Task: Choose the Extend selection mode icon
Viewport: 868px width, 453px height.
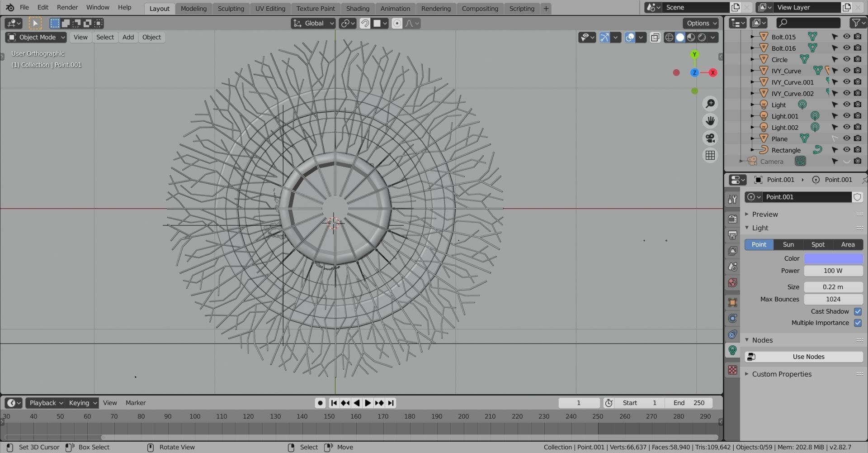Action: [66, 23]
